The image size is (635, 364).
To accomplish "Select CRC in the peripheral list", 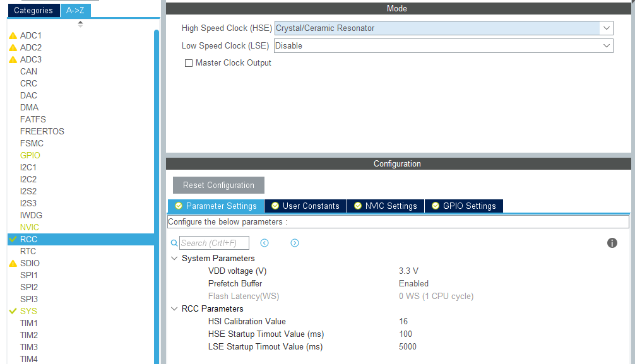I will click(x=29, y=83).
